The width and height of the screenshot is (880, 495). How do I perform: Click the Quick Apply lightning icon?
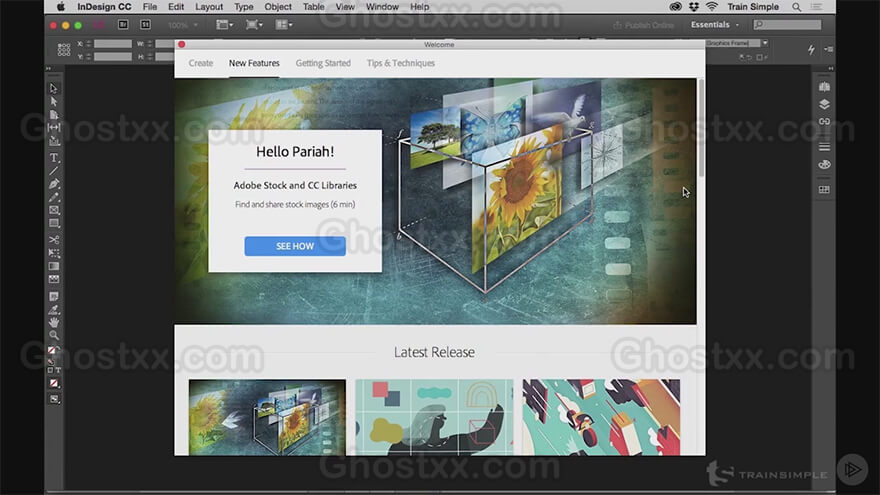(x=811, y=49)
